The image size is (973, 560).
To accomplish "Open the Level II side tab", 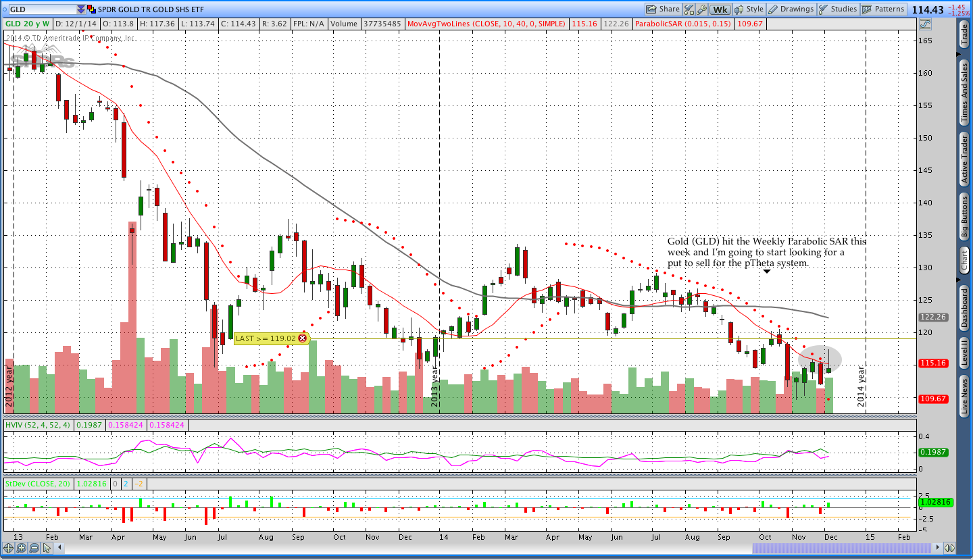I will coord(964,353).
